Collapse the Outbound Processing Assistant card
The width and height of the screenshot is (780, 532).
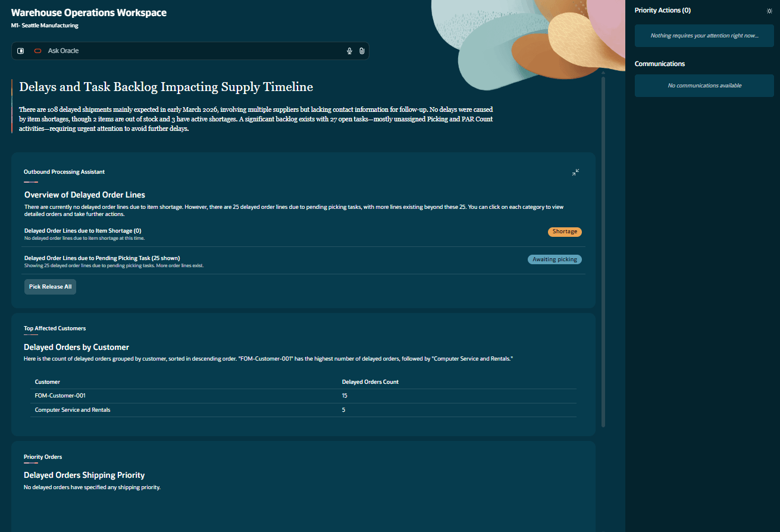(x=575, y=173)
